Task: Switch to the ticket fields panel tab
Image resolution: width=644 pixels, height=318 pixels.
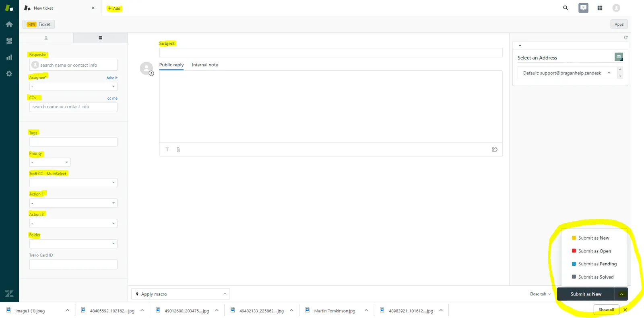Action: tap(100, 38)
